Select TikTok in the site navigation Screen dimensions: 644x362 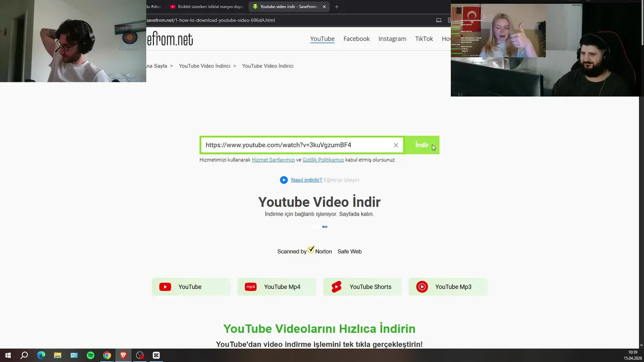(x=424, y=39)
